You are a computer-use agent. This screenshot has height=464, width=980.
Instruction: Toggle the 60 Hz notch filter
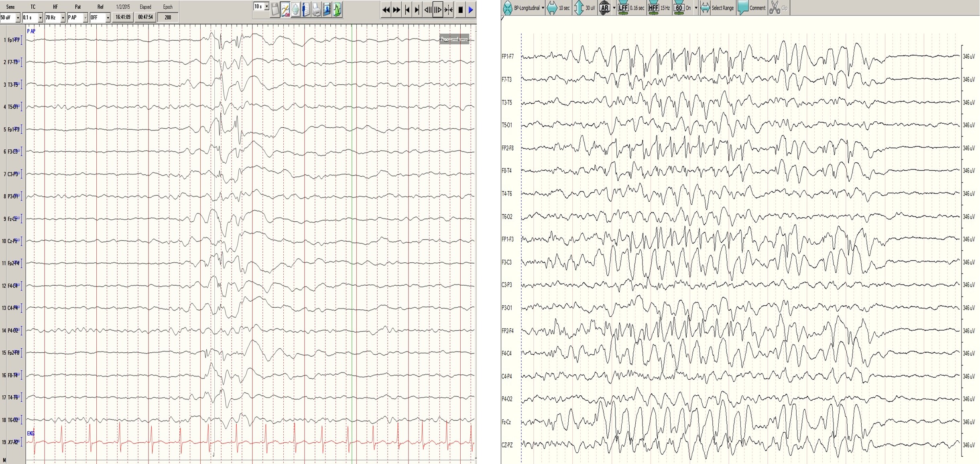pyautogui.click(x=679, y=8)
